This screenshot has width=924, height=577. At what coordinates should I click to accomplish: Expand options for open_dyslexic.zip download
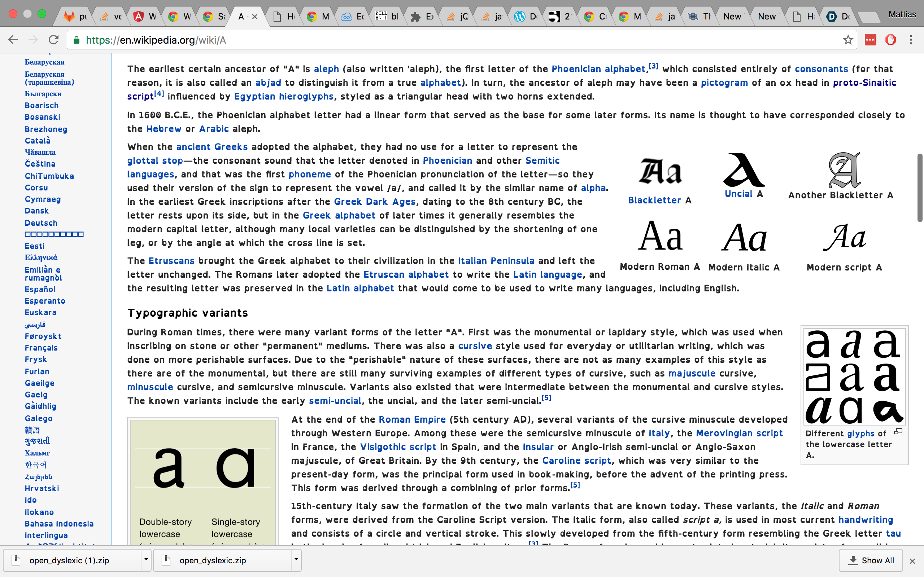click(296, 560)
